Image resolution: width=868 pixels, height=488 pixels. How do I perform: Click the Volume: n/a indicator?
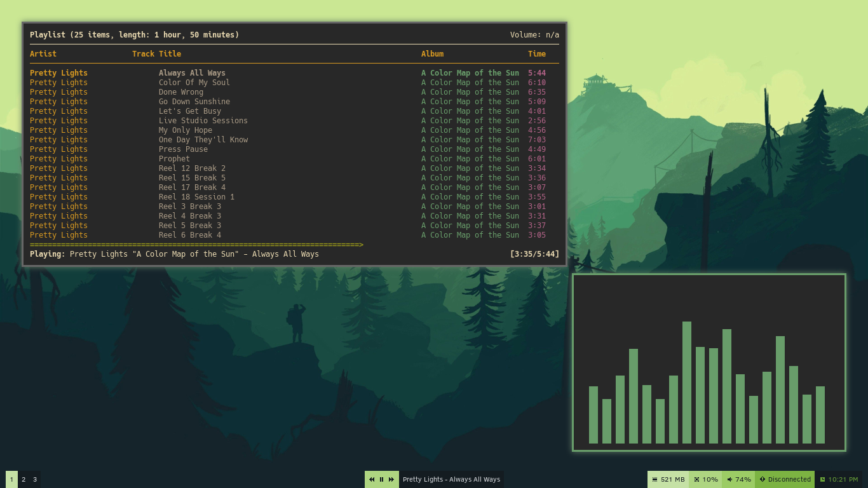point(534,35)
